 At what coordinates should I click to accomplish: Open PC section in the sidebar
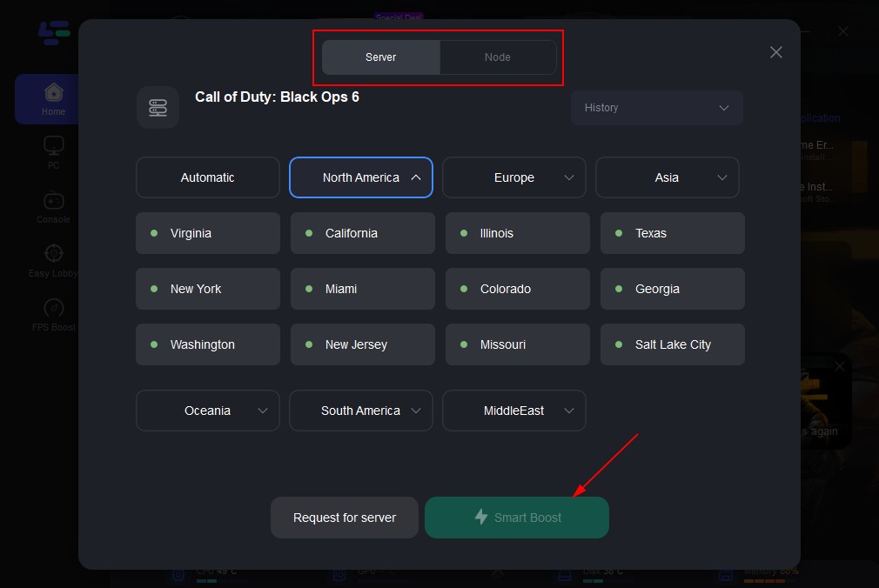pos(53,153)
